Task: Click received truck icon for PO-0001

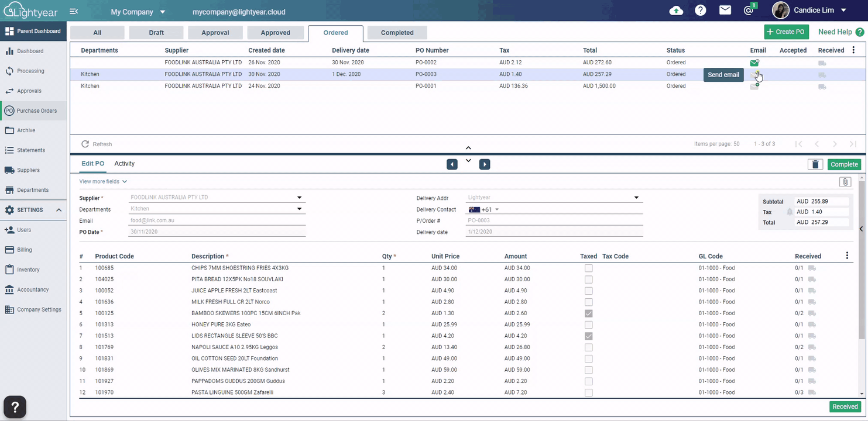Action: point(822,87)
